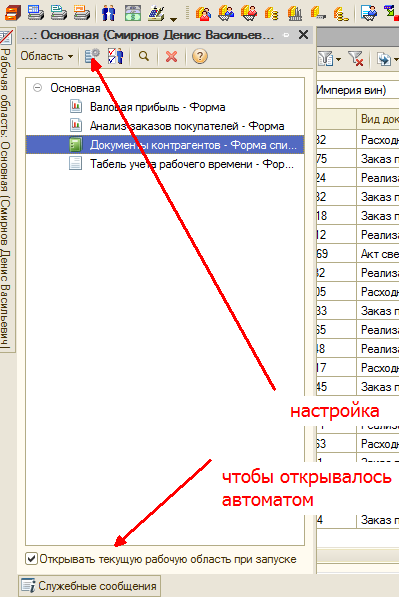This screenshot has width=399, height=597.
Task: Open the Область dropdown menu
Action: [x=47, y=56]
